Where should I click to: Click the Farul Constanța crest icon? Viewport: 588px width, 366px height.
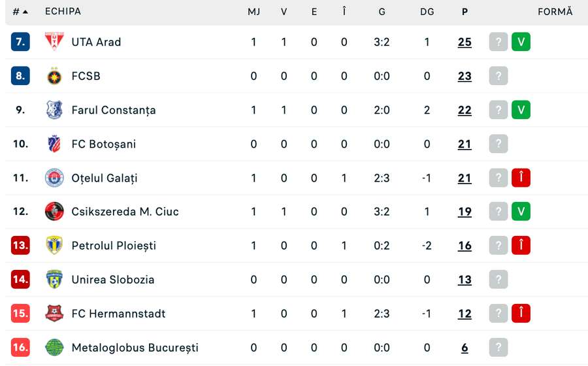coord(54,110)
